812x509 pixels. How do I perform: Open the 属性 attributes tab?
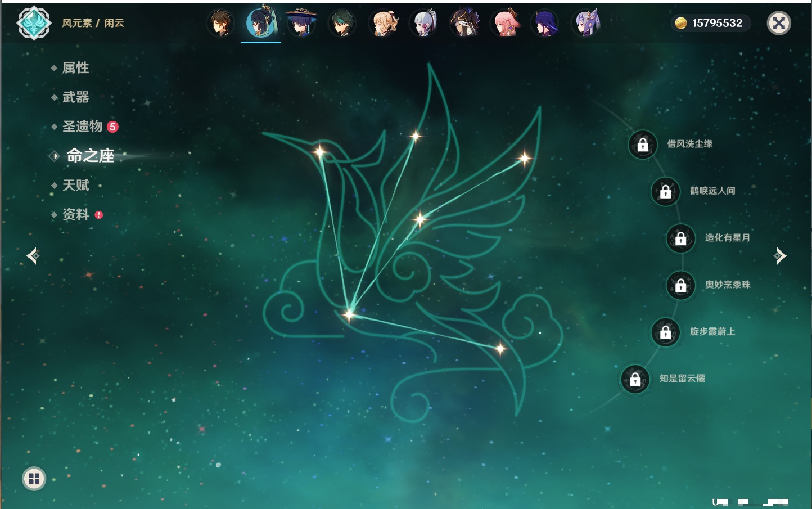[x=75, y=68]
